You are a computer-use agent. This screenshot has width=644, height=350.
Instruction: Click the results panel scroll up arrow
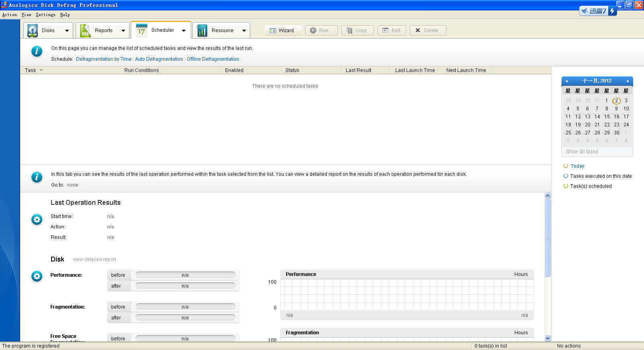547,196
